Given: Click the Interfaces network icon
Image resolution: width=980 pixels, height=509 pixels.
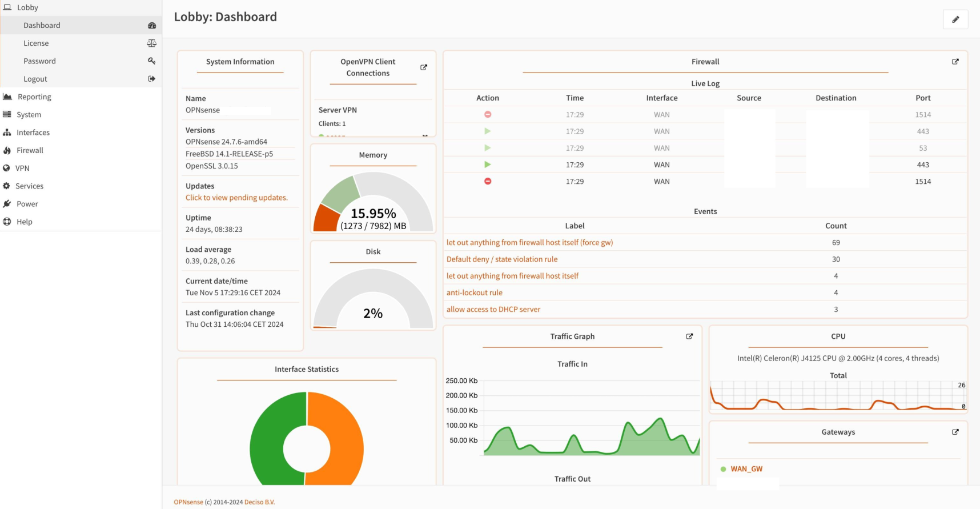Looking at the screenshot, I should (7, 132).
